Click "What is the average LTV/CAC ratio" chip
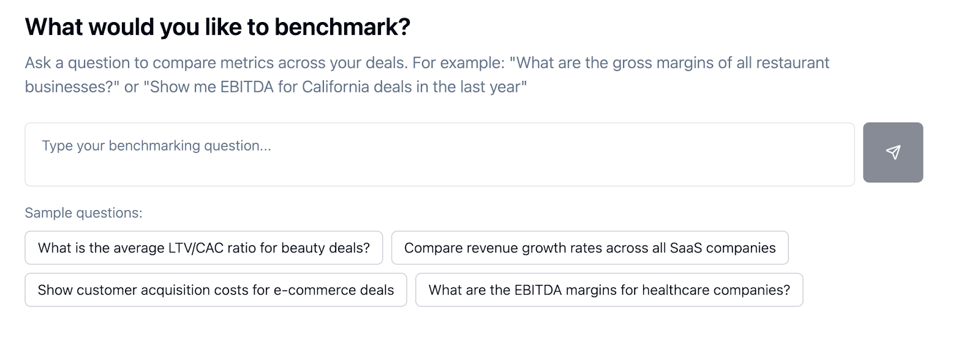 [203, 248]
